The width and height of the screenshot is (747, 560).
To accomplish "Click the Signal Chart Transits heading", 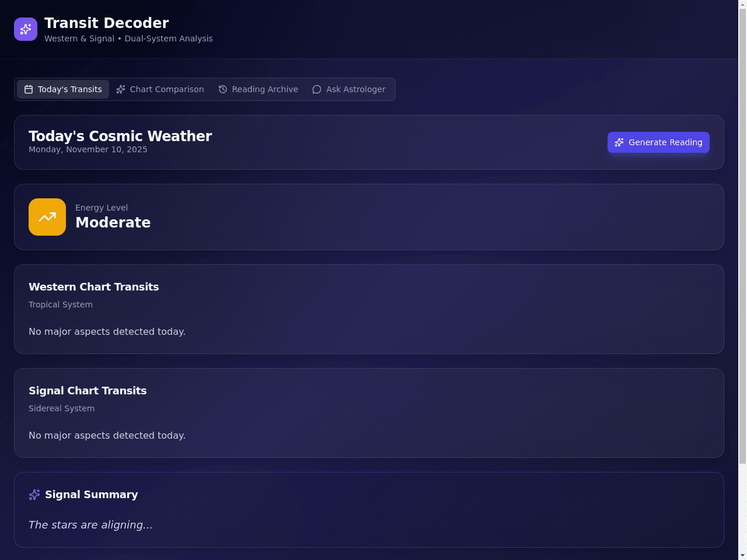I will point(88,391).
